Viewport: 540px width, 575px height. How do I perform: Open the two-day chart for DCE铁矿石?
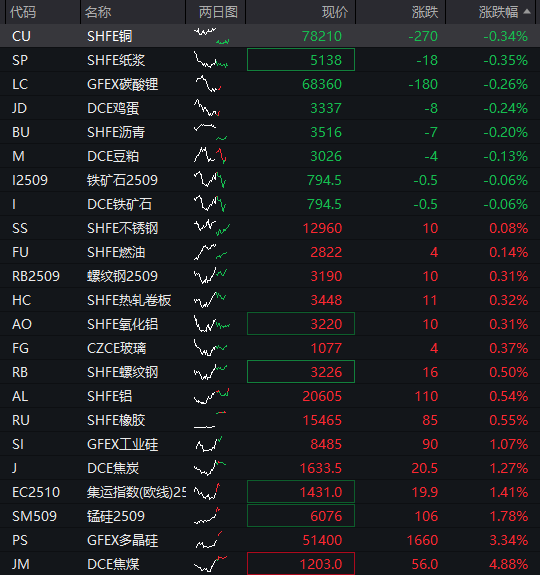210,204
